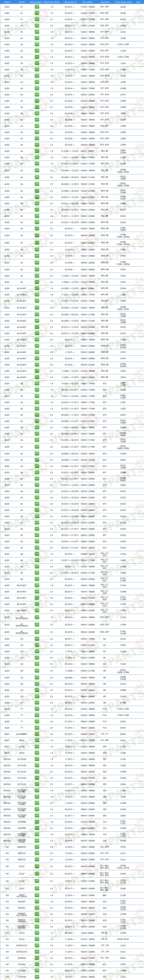This screenshot has width=144, height=980.
Task: Click the fuel icon in the VW SCIROCCO CULC row
Action: point(37,951)
